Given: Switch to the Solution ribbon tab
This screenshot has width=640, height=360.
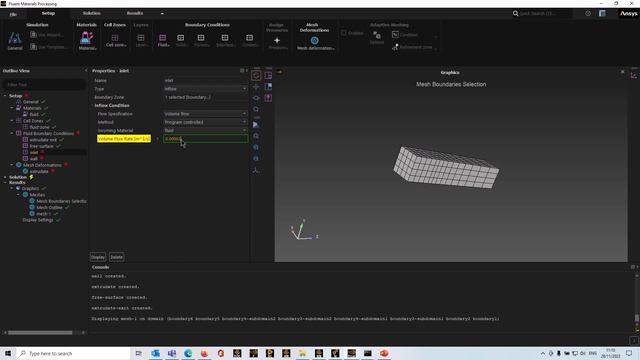Looking at the screenshot, I should [x=91, y=13].
